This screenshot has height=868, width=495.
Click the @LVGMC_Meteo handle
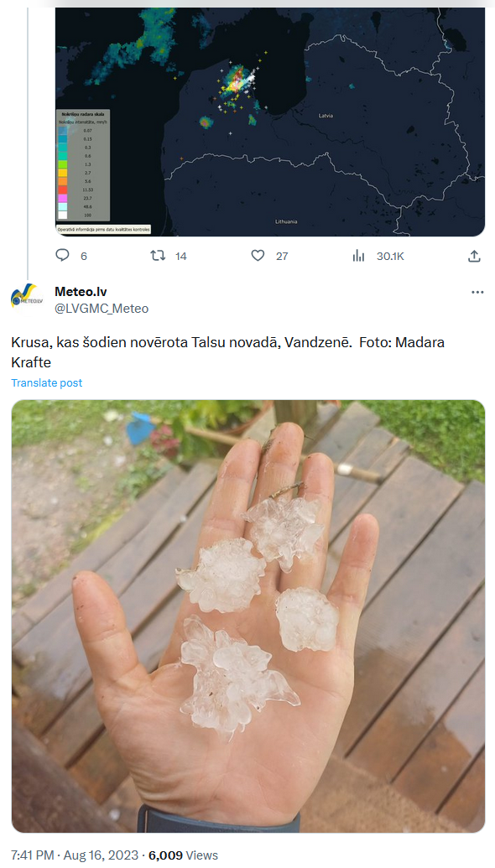coord(102,309)
